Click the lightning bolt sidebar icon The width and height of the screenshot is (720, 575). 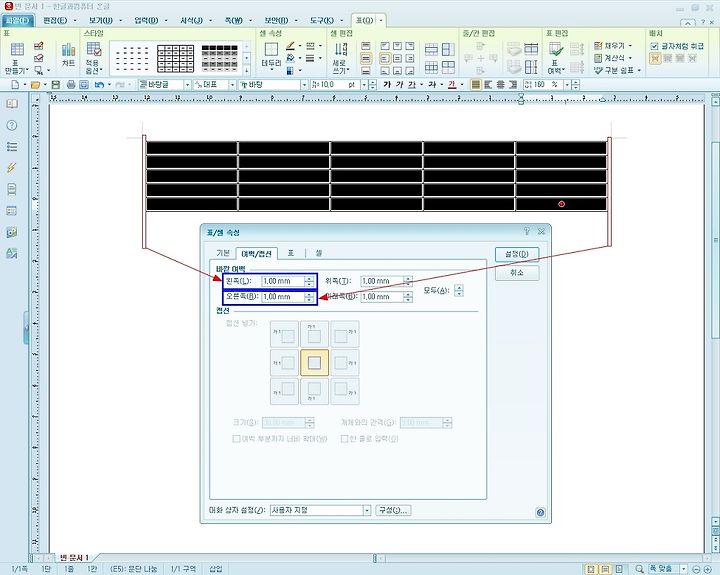click(x=12, y=168)
